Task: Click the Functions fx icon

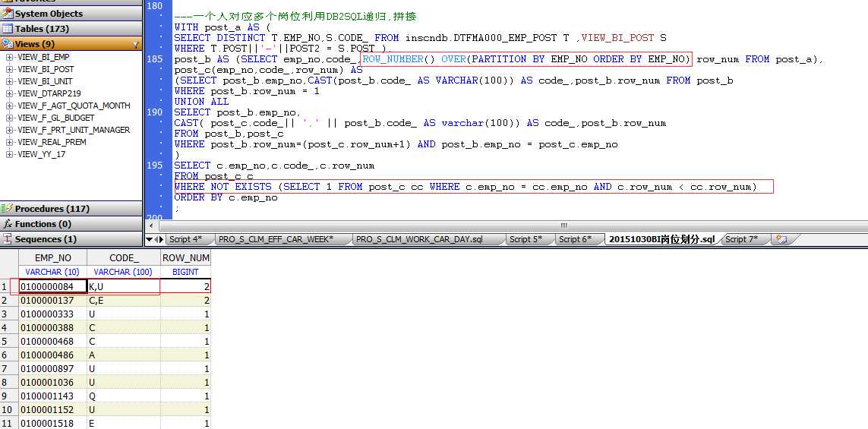Action: coord(7,224)
